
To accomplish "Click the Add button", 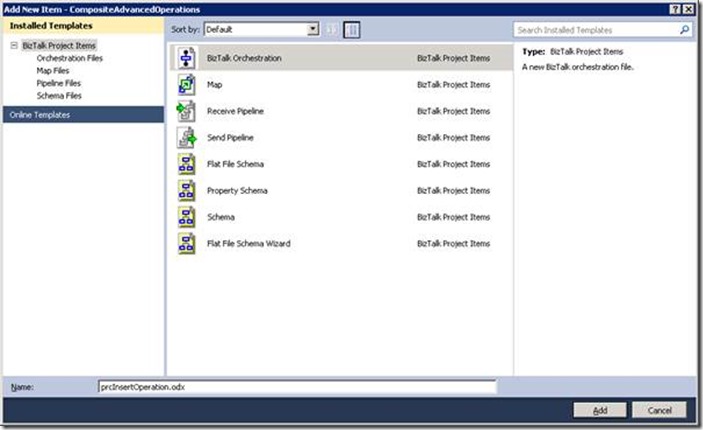I will pos(600,410).
